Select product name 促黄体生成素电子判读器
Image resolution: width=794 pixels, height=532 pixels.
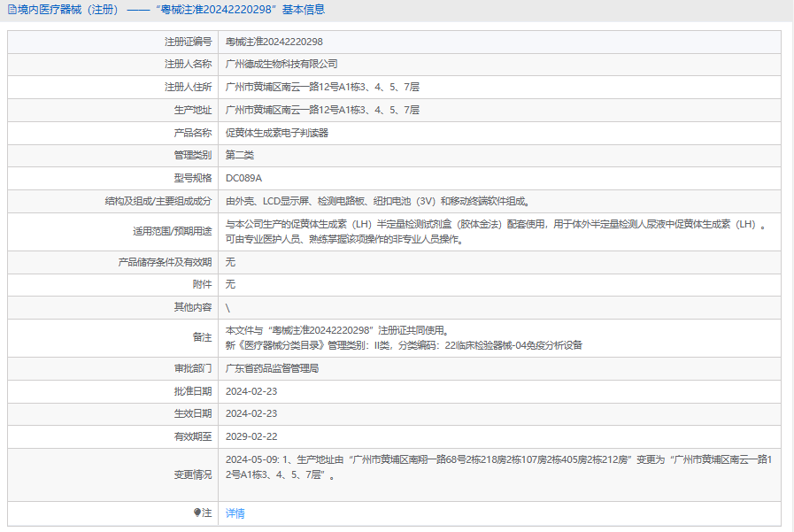[277, 133]
